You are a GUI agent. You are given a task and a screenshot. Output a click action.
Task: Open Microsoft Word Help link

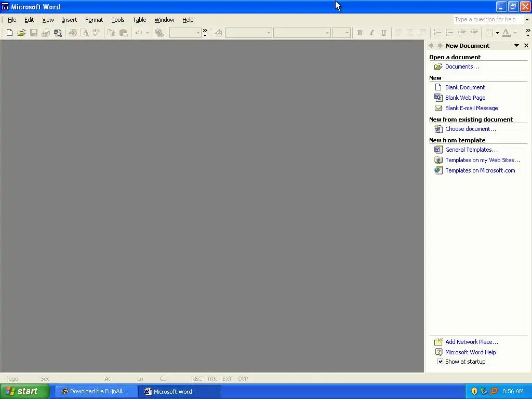point(470,353)
